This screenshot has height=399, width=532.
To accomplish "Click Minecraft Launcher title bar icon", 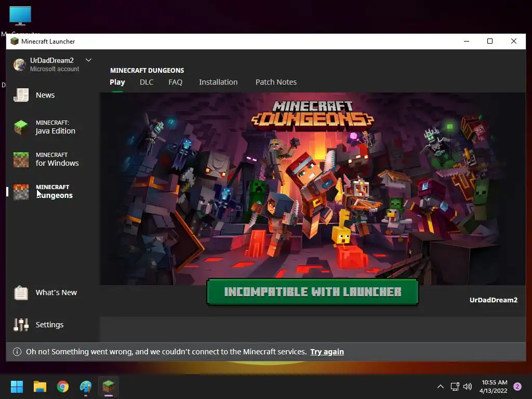I will pos(15,42).
